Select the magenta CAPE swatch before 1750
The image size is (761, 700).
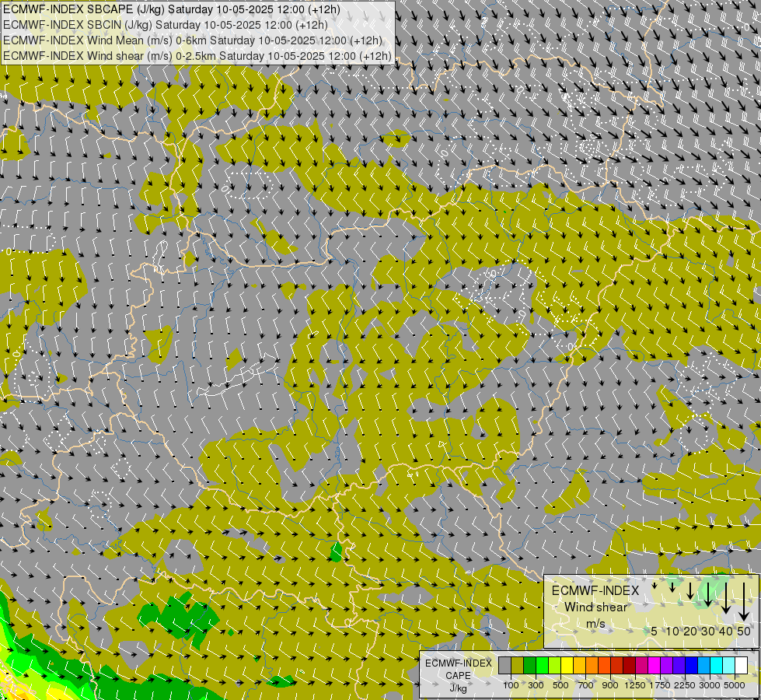[x=655, y=665]
